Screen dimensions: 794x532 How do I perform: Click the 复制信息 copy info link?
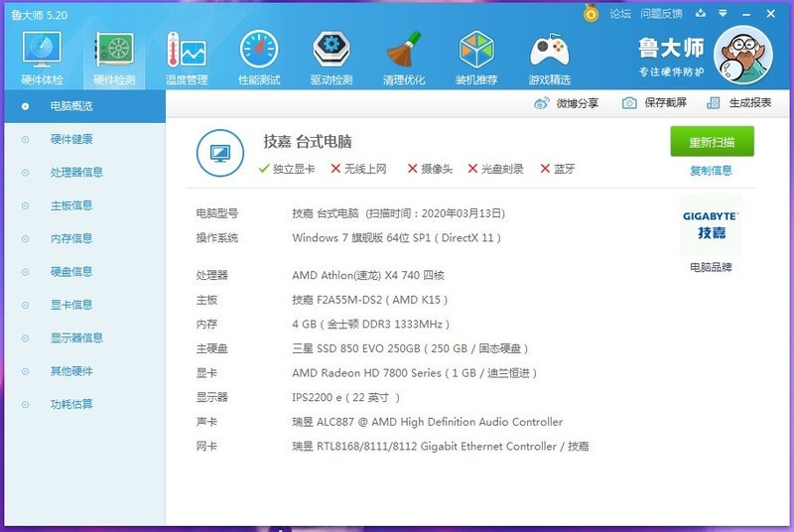[711, 171]
